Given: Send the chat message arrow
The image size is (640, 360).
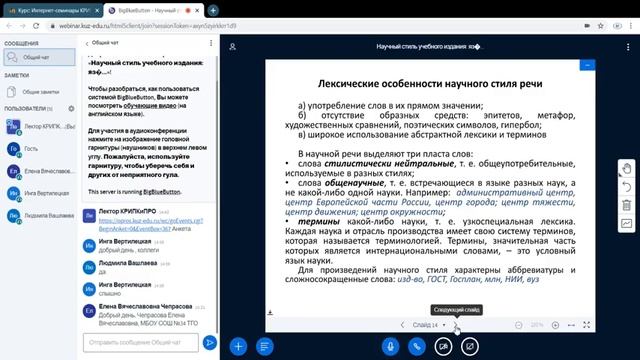Looking at the screenshot, I should [x=210, y=342].
